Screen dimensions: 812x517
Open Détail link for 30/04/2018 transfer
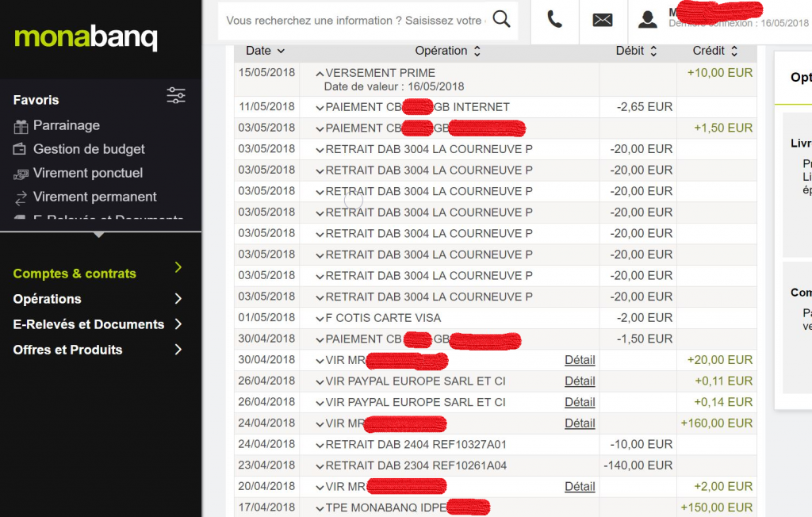coord(580,360)
